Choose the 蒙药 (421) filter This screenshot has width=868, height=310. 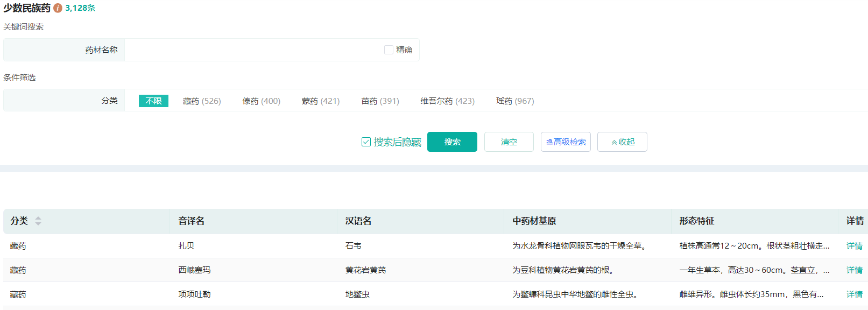[x=321, y=101]
